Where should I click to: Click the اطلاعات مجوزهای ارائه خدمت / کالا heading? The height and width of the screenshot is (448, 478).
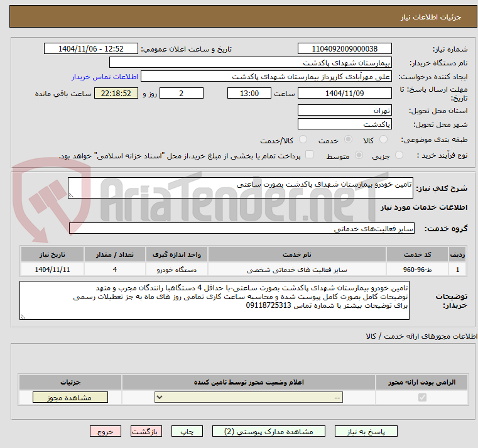coord(421,336)
